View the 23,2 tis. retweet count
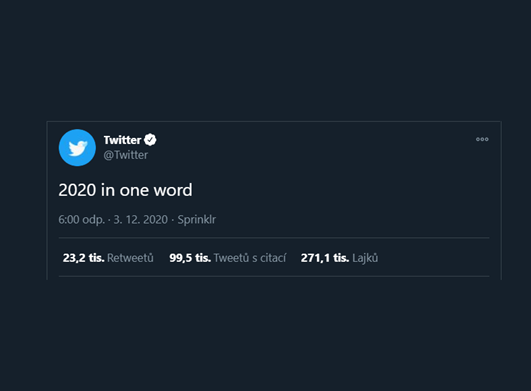Viewport: 531px width, 391px height. [83, 258]
